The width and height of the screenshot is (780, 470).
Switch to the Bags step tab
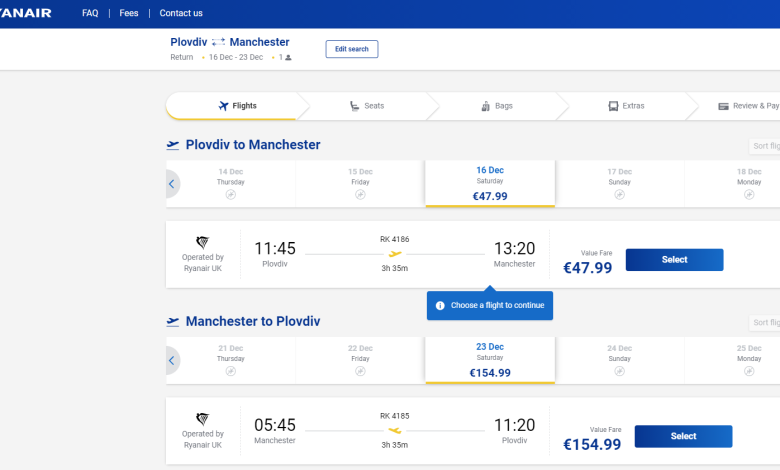pos(497,106)
